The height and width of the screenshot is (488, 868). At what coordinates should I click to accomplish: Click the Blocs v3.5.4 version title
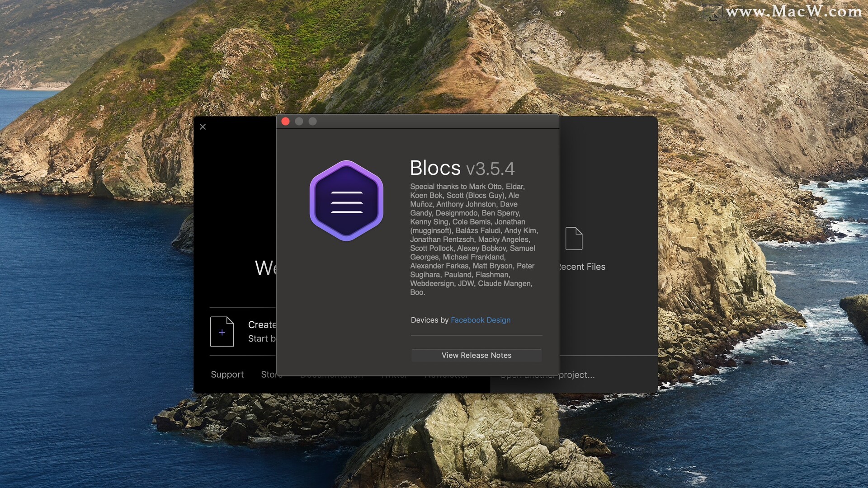[x=462, y=168]
